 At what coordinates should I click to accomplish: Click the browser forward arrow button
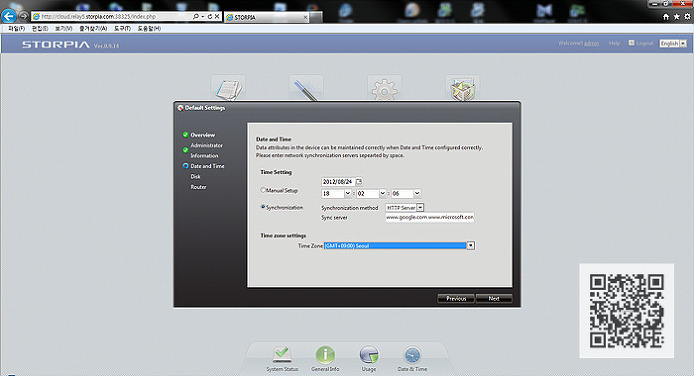24,16
